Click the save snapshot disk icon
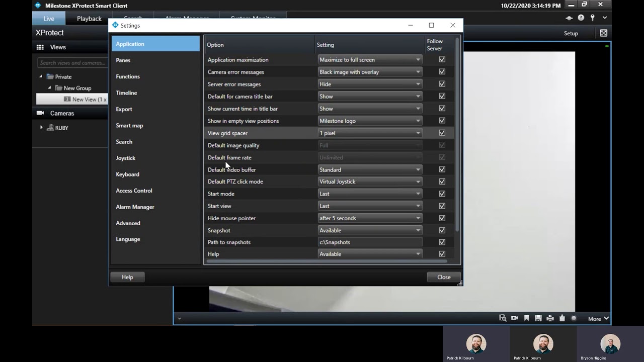The image size is (644, 362). pos(538,318)
